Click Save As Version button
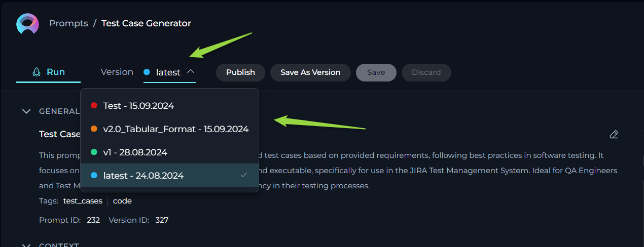 coord(310,72)
